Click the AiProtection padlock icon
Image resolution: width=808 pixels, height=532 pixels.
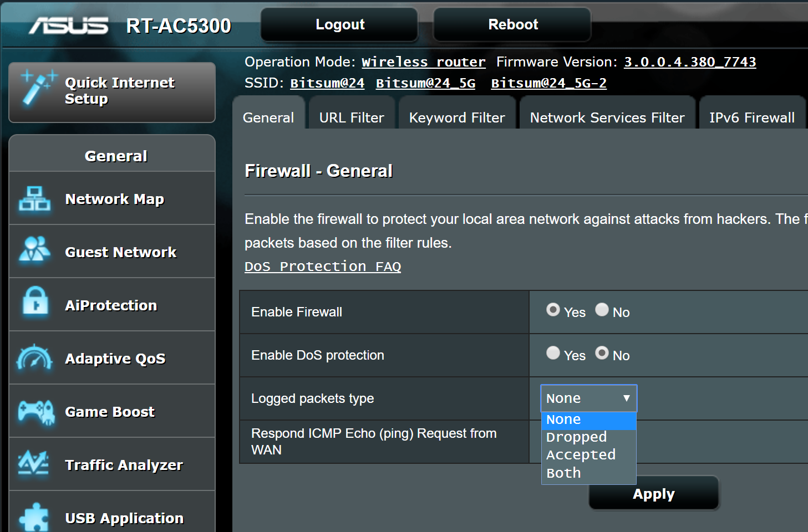(x=35, y=301)
